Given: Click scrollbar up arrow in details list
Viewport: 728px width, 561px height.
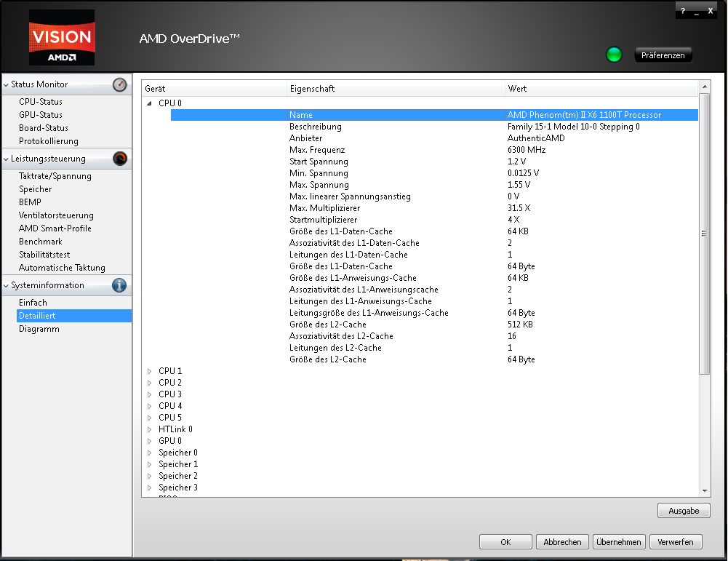Looking at the screenshot, I should (x=705, y=87).
